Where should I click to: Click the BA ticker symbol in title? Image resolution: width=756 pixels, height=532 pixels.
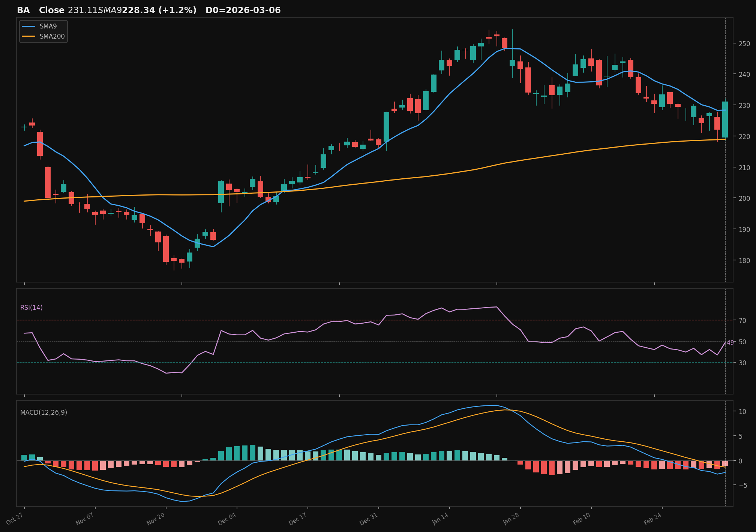click(x=23, y=10)
